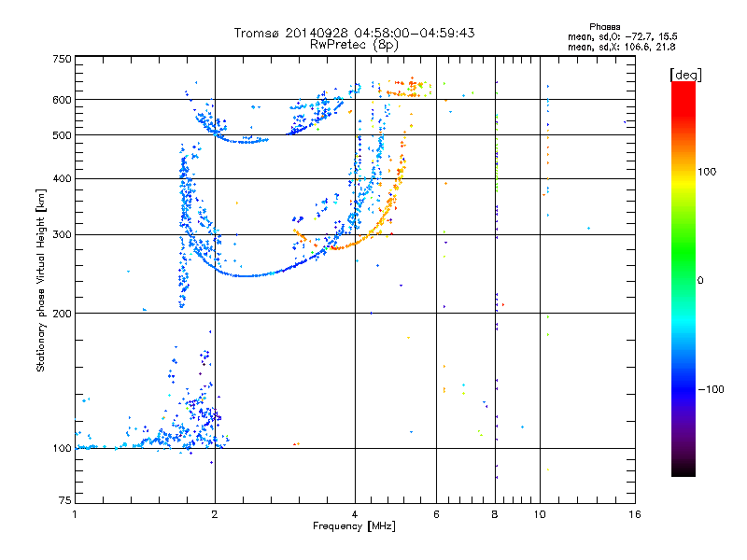The image size is (747, 560).
Task: Click the '300' y-axis tick label
Action: point(62,234)
